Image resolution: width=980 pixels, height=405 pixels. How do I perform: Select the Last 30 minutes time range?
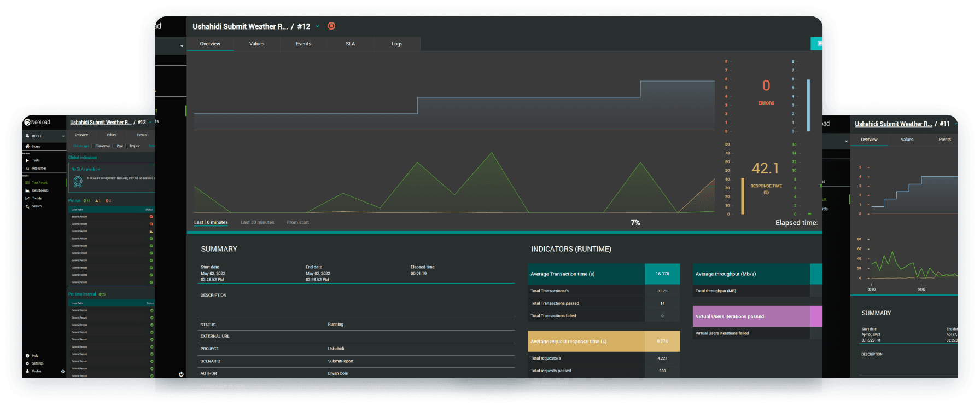pyautogui.click(x=257, y=222)
